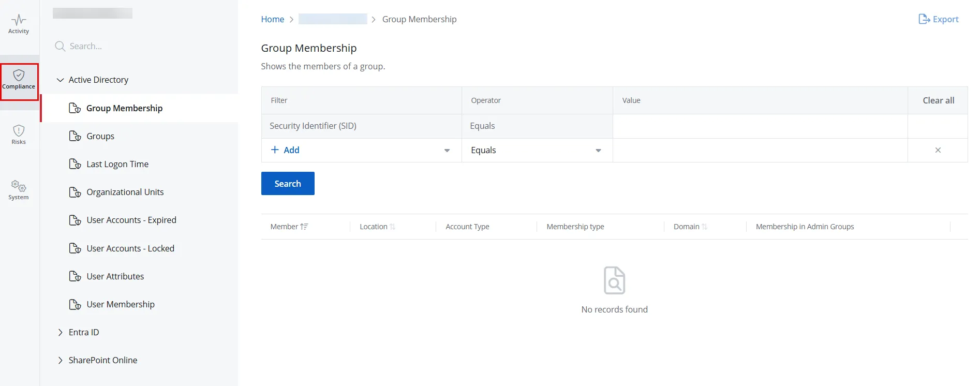Image resolution: width=980 pixels, height=386 pixels.
Task: Click the Group Membership breadcrumb text
Action: point(419,19)
